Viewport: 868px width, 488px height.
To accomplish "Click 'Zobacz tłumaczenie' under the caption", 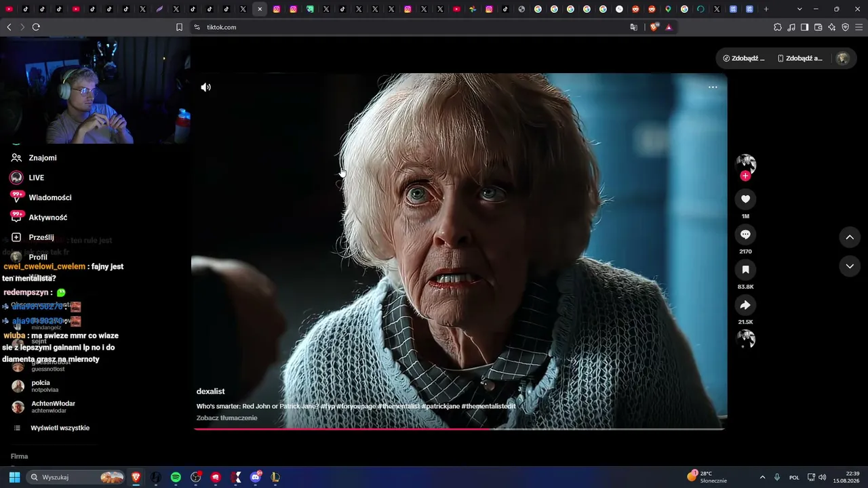I will tap(226, 418).
